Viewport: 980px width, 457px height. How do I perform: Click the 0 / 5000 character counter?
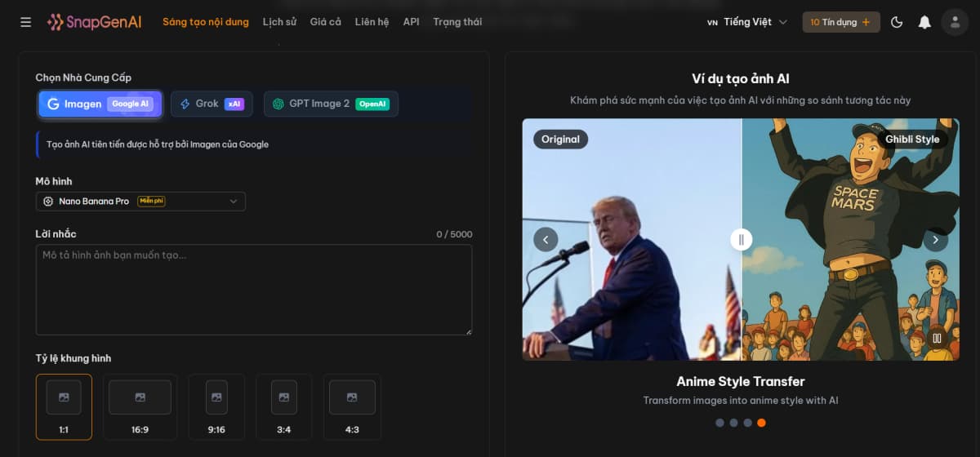click(454, 234)
